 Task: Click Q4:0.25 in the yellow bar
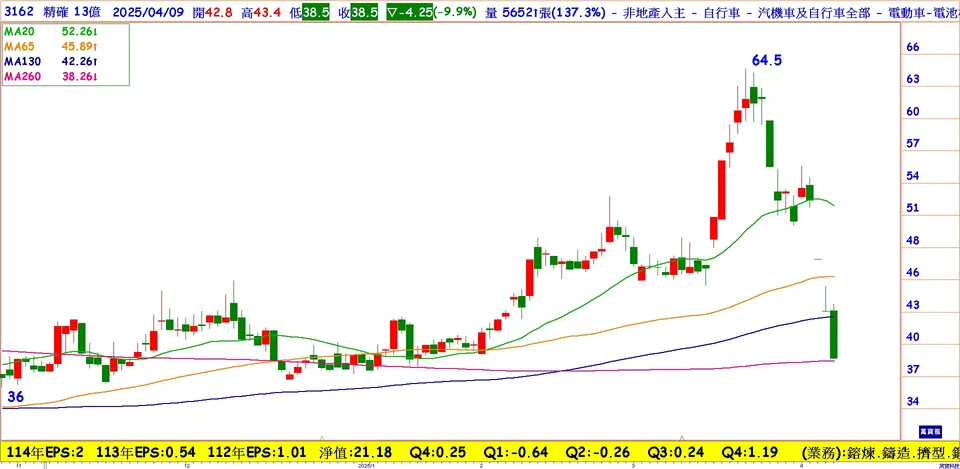[436, 453]
